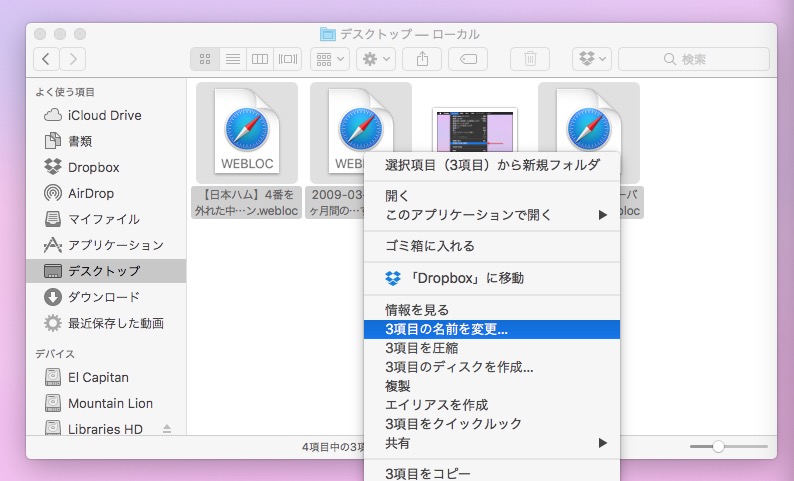Choose 開く in the context menu
Screen dimensions: 794x481
[492, 196]
